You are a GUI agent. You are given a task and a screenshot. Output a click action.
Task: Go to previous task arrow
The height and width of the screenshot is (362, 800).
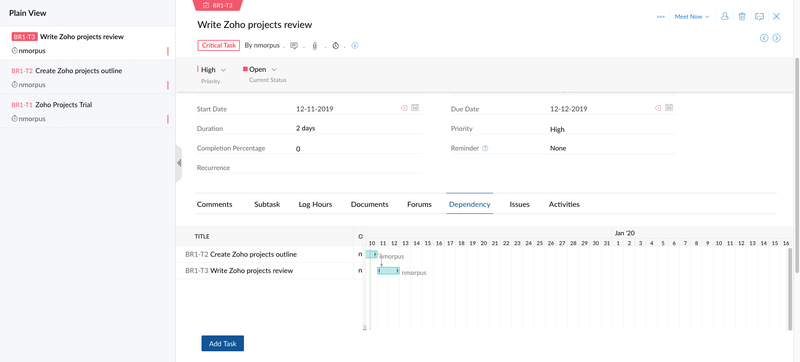[x=764, y=38]
